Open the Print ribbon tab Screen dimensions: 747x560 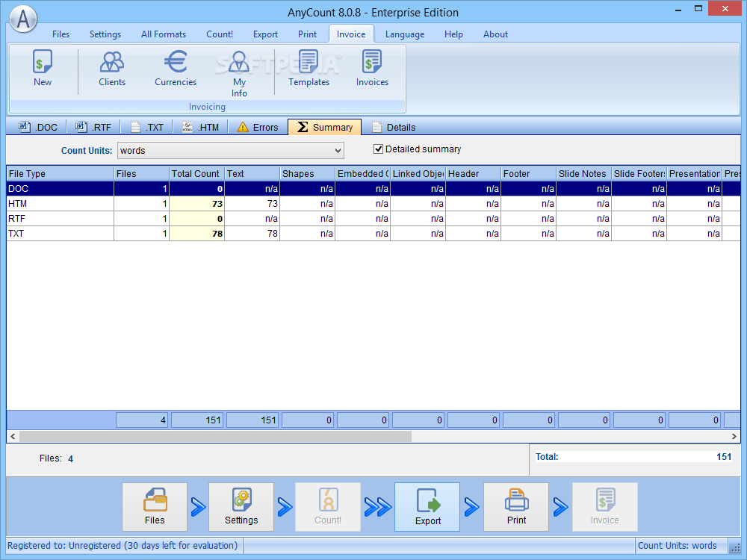click(x=307, y=34)
